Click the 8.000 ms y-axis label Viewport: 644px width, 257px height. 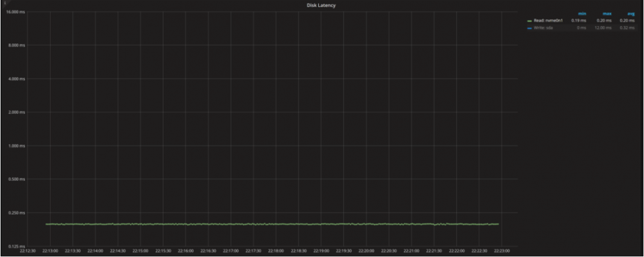pyautogui.click(x=17, y=45)
